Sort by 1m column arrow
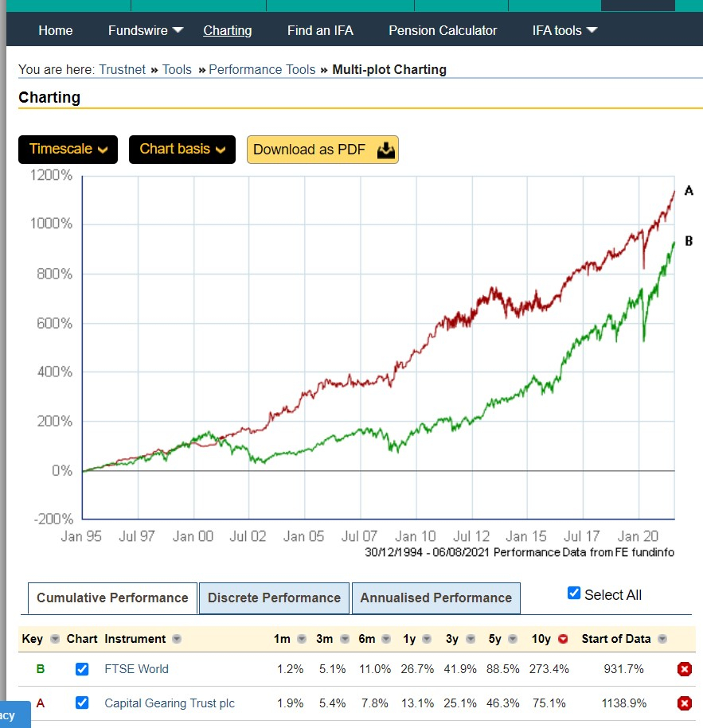Screen dimensions: 703x728 [302, 639]
